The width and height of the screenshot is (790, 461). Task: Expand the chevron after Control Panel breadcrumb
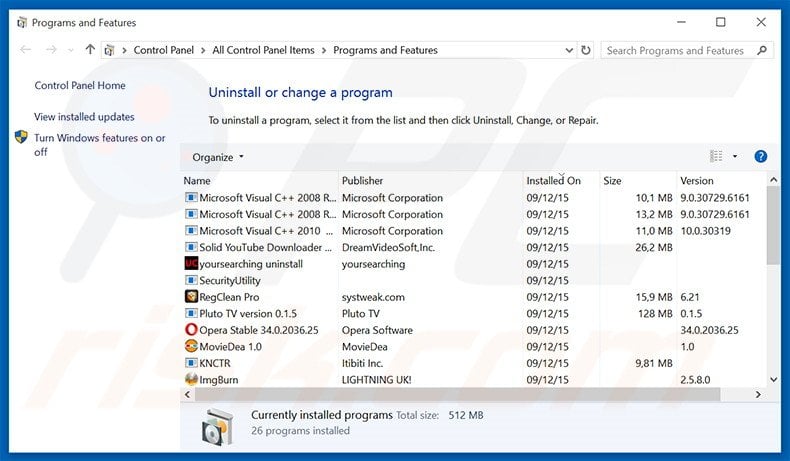click(x=203, y=50)
